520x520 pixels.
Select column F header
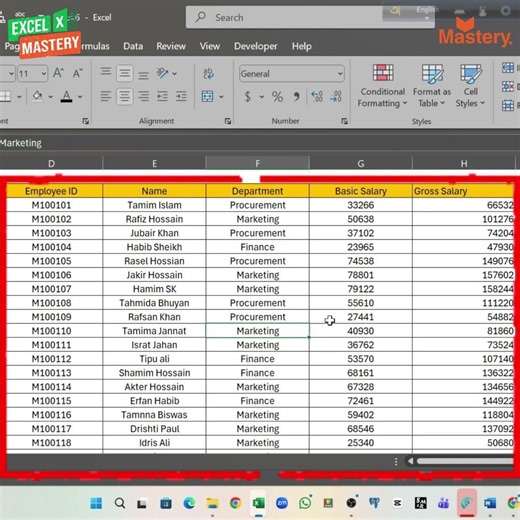(x=257, y=163)
